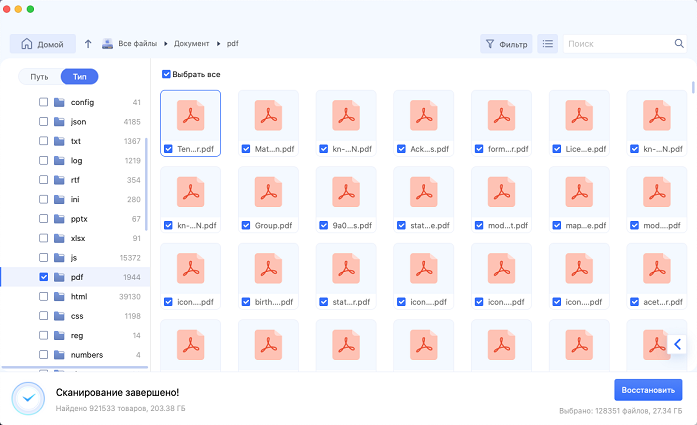Uncheck Group.pdf file checkbox
The width and height of the screenshot is (697, 425).
pyautogui.click(x=246, y=225)
